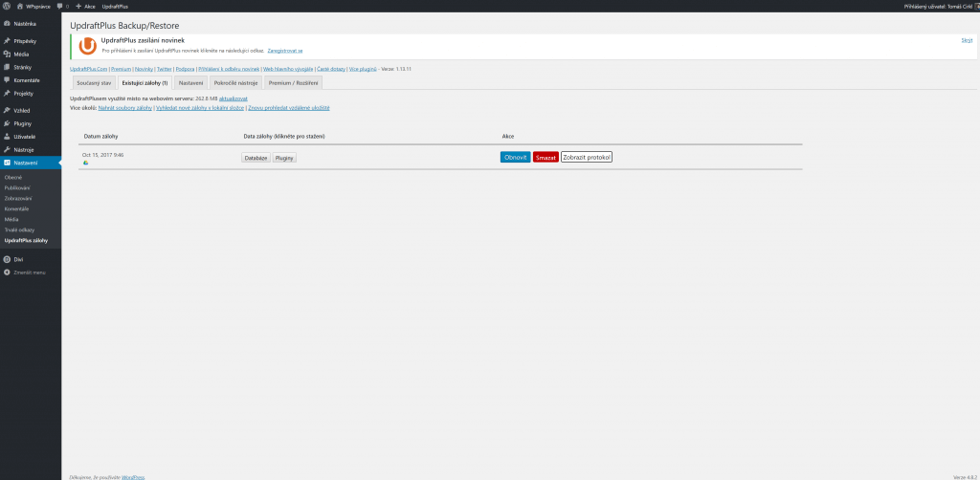Open the logged-in user Tomáš profile menu
Image resolution: width=980 pixels, height=480 pixels.
(942, 6)
